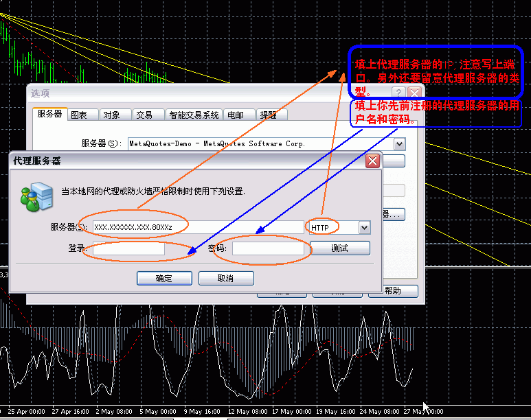Select the 交易 tab
This screenshot has height=420, width=531.
[148, 115]
